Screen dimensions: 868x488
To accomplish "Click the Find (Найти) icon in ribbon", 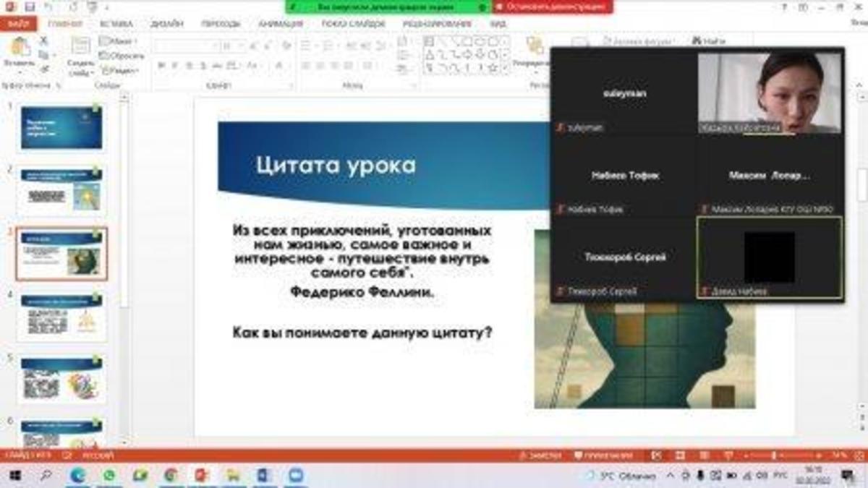I will (708, 41).
